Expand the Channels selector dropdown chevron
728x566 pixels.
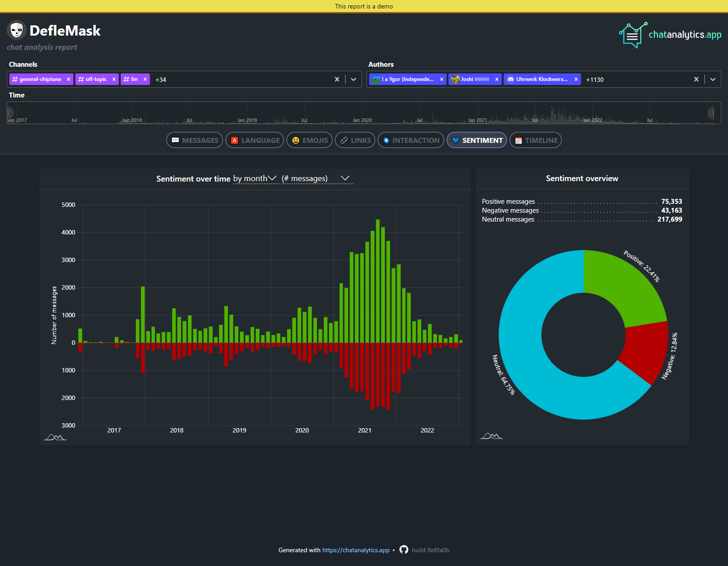353,79
